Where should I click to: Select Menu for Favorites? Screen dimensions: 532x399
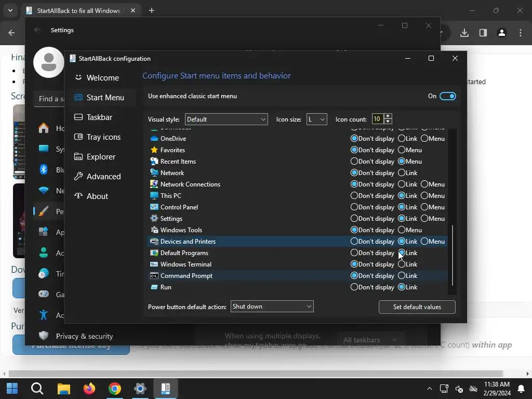(x=402, y=150)
